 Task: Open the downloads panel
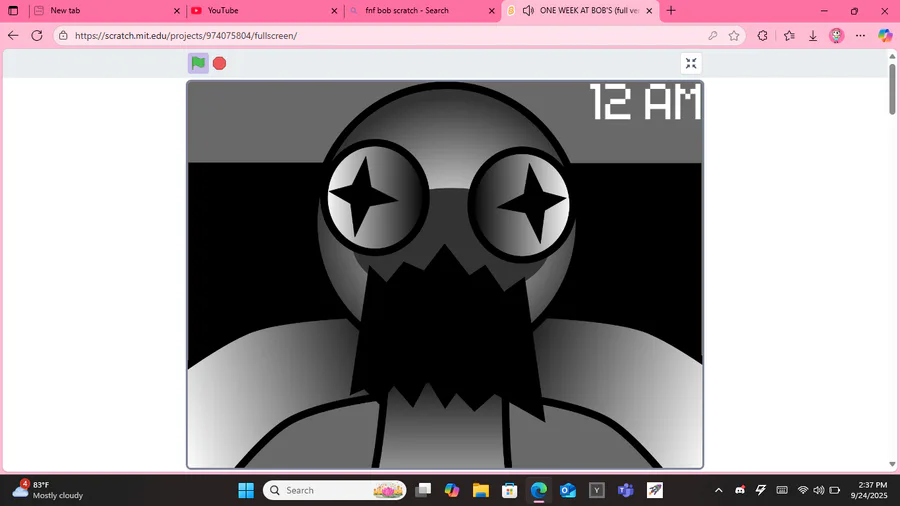tap(813, 36)
